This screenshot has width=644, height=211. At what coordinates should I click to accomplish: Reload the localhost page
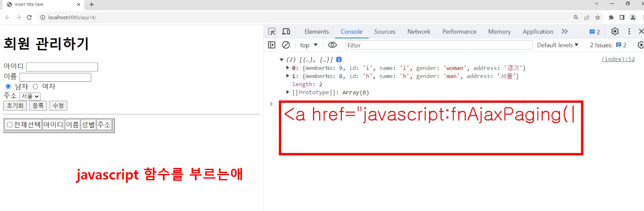pos(29,17)
